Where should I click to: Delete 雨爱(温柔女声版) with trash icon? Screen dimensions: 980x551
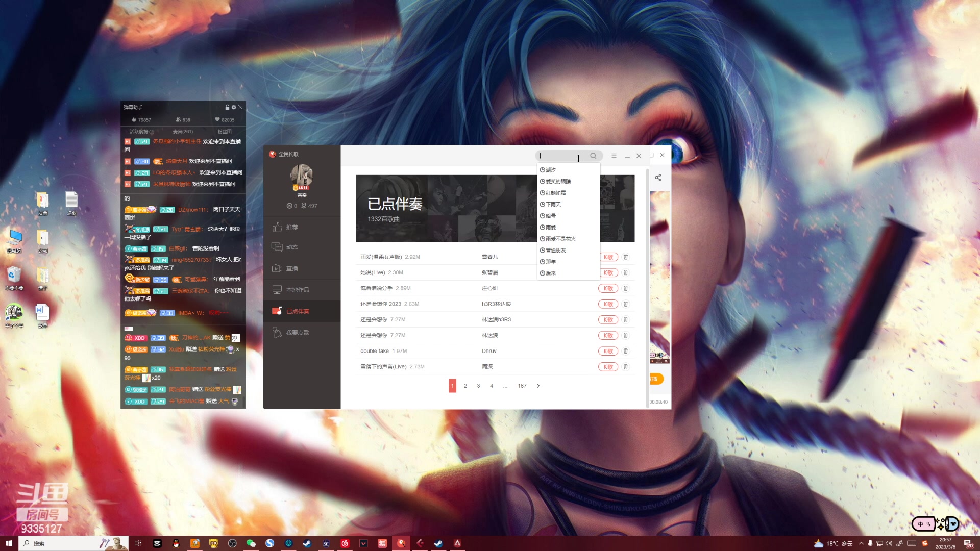[626, 257]
